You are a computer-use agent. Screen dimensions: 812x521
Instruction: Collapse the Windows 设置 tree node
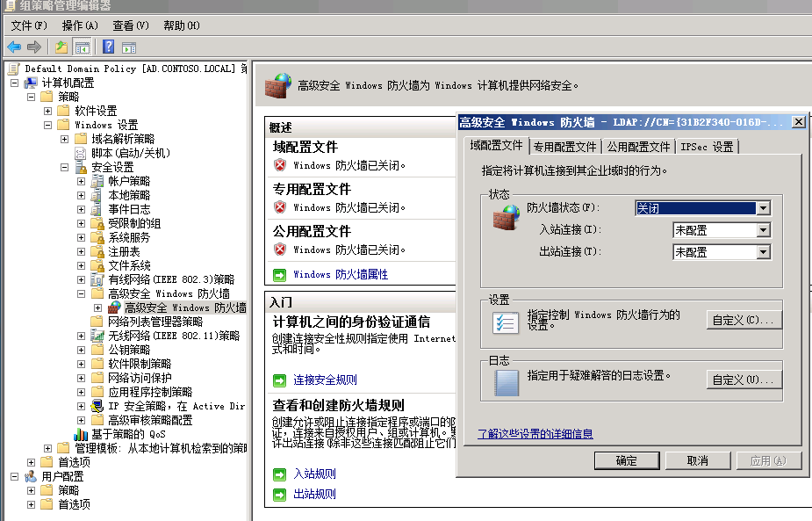[x=47, y=125]
